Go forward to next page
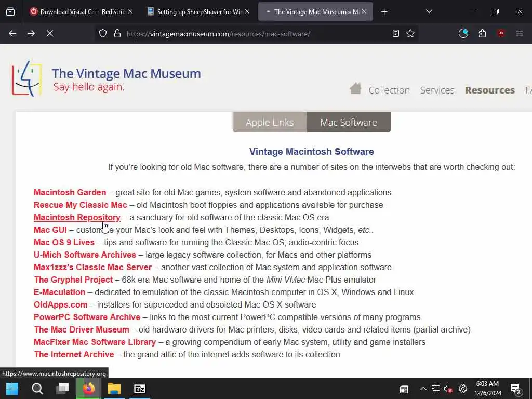532x399 pixels. click(31, 33)
